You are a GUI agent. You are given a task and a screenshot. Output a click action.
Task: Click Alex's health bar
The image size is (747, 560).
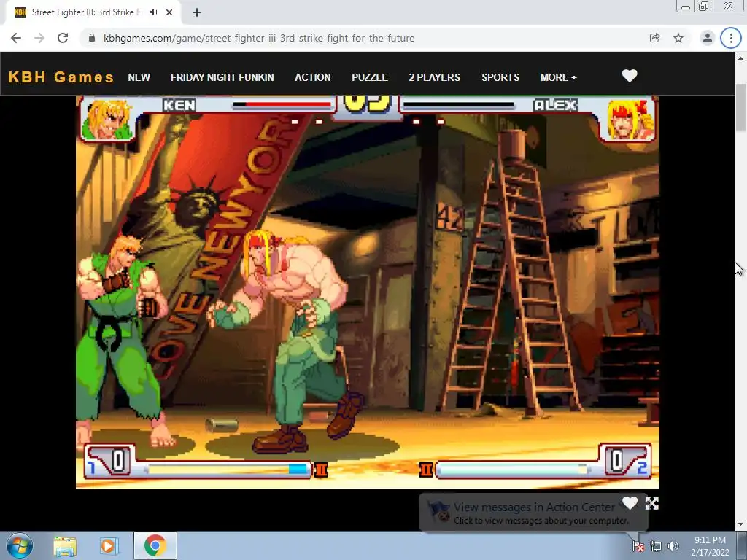[459, 105]
